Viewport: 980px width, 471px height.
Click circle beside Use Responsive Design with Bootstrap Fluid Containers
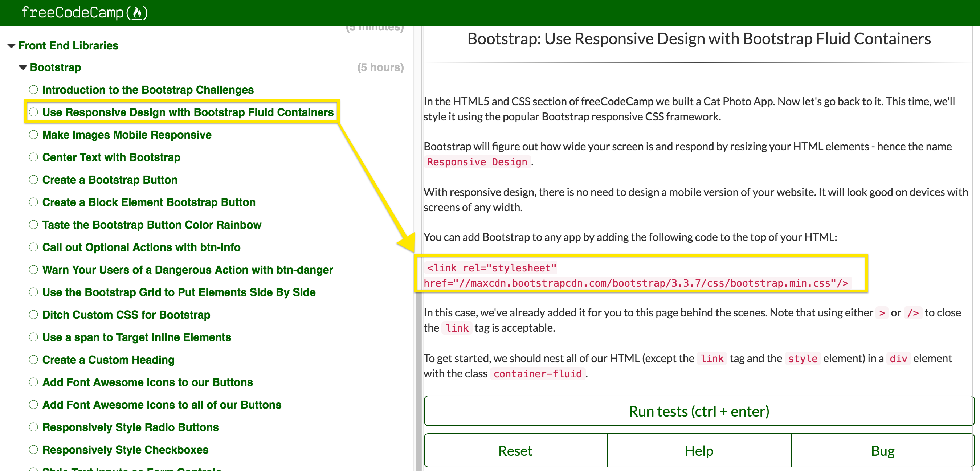[33, 112]
